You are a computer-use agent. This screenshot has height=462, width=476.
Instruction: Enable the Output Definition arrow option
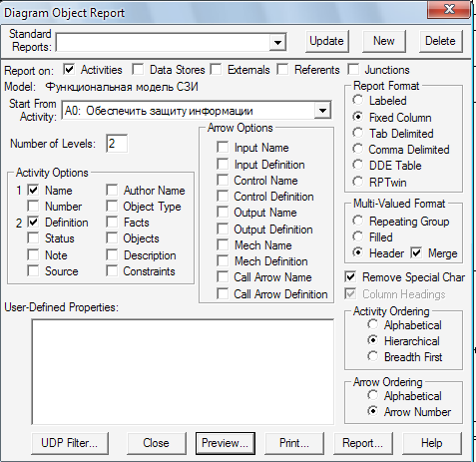click(x=223, y=230)
